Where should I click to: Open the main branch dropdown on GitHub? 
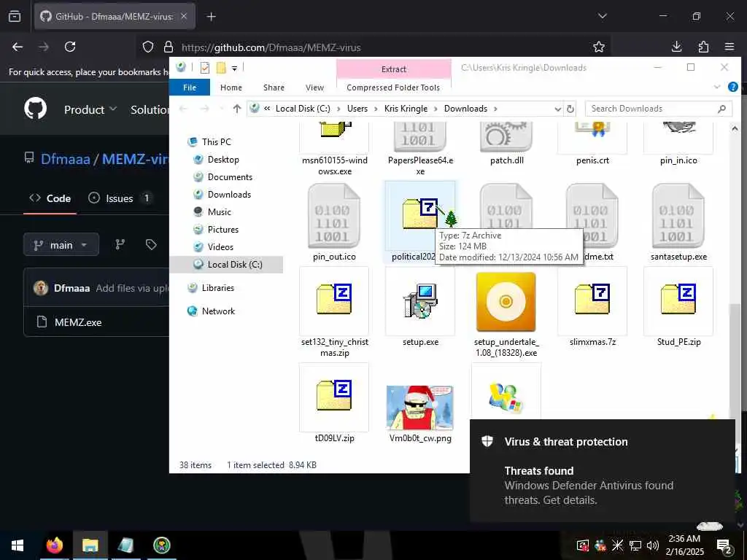[x=61, y=245]
